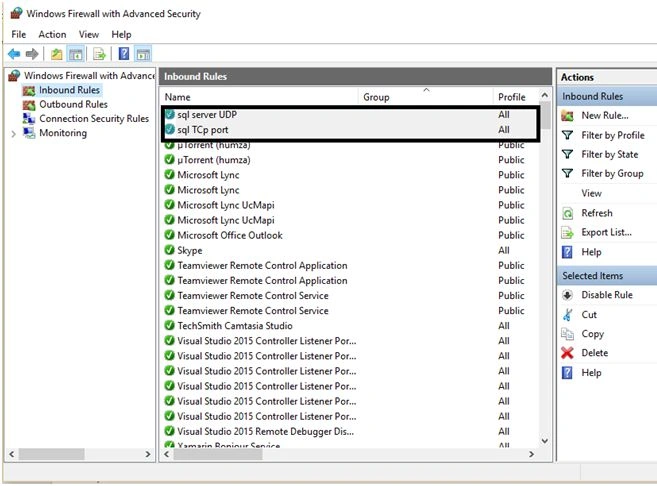
Task: Click the Monitoring tree icon
Action: (29, 133)
